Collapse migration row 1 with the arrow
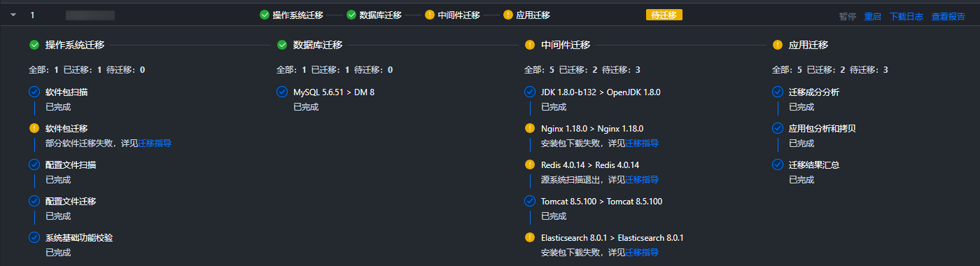The image size is (980, 266). tap(13, 15)
